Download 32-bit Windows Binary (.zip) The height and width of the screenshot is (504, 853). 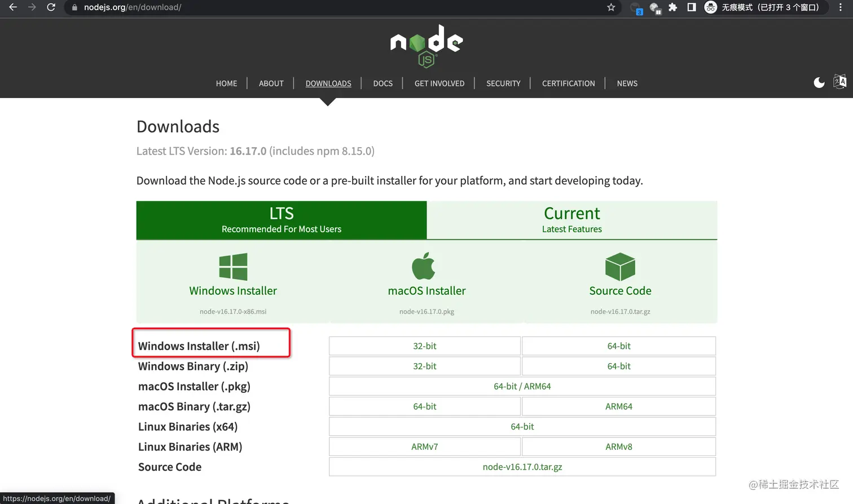(425, 366)
